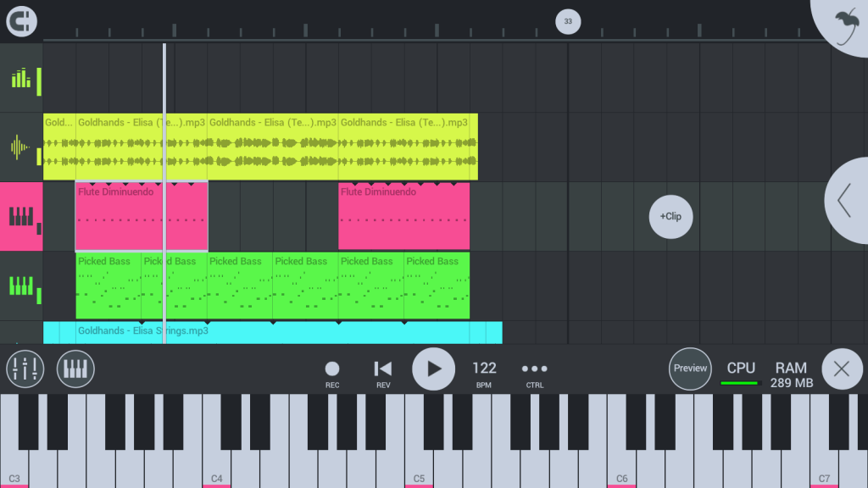868x488 pixels.
Task: Start recording with the REC button
Action: (332, 374)
